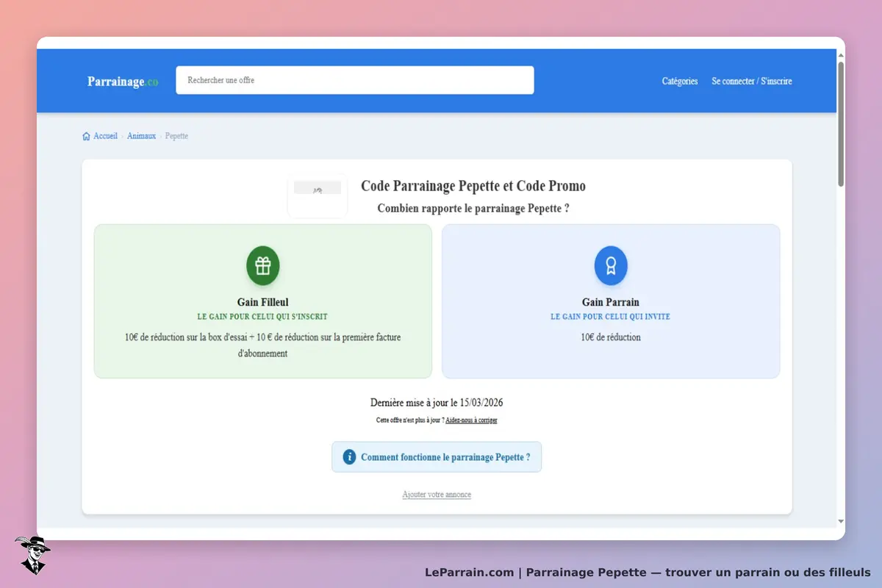Focus the Rechercher une offre search field
882x588 pixels.
pyautogui.click(x=355, y=80)
